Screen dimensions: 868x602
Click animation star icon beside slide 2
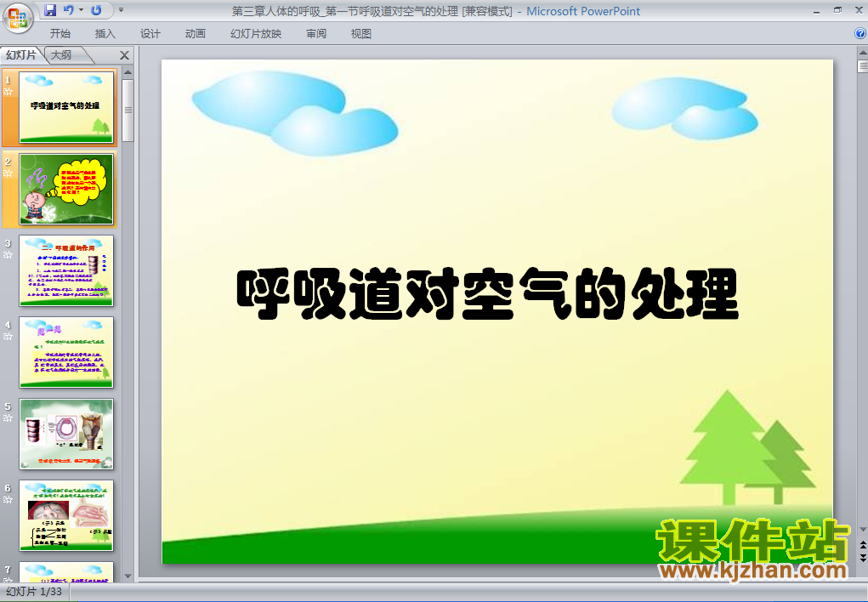(x=8, y=173)
